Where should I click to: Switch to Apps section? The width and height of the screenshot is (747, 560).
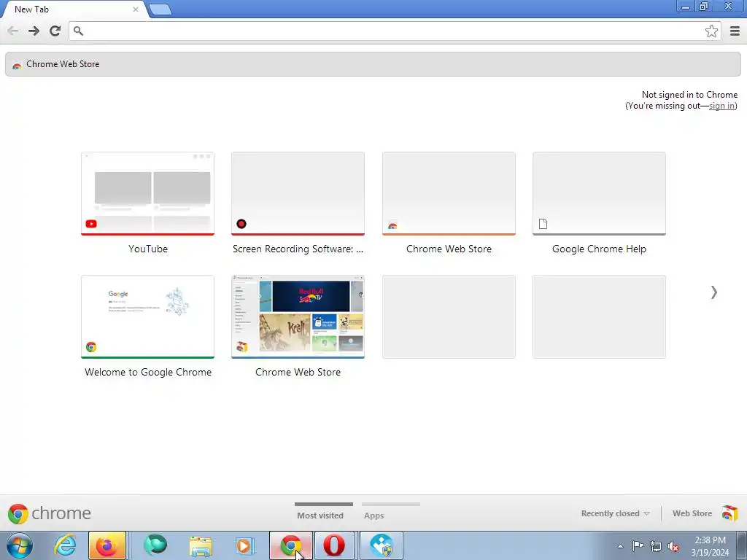click(374, 516)
